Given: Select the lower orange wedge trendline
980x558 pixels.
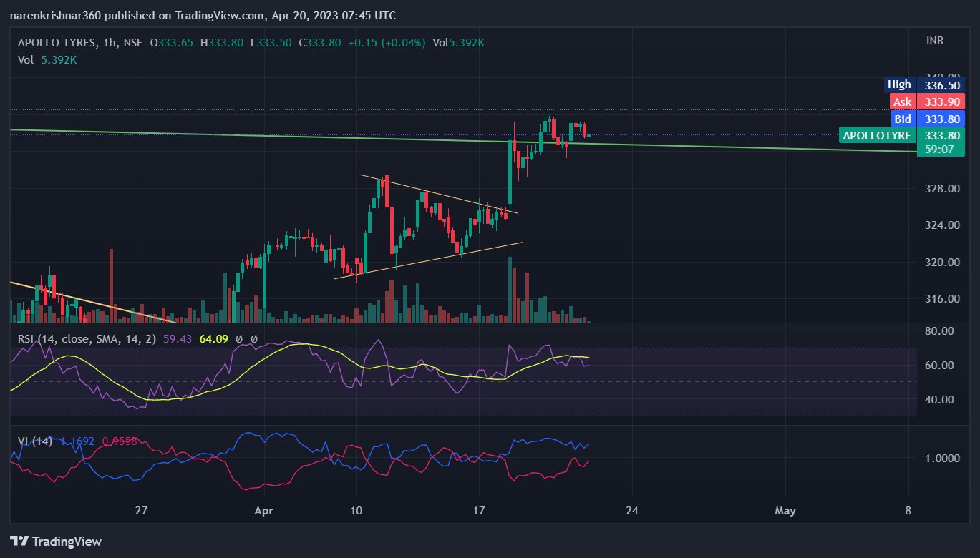Looking at the screenshot, I should (x=430, y=260).
